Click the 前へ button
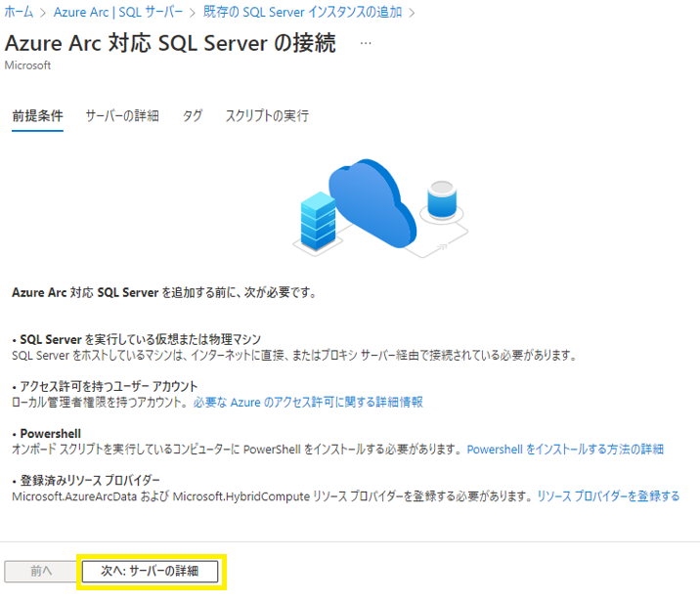Image resolution: width=700 pixels, height=601 pixels. click(x=41, y=571)
